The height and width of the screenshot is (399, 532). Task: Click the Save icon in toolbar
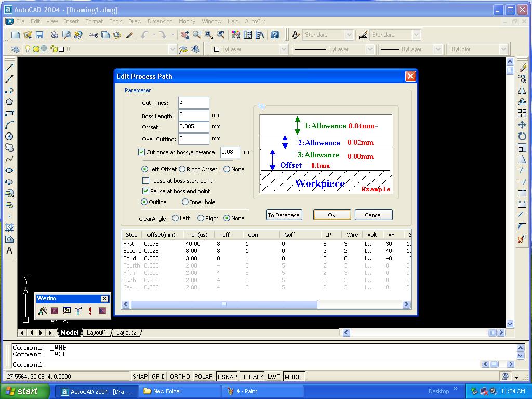coord(39,35)
